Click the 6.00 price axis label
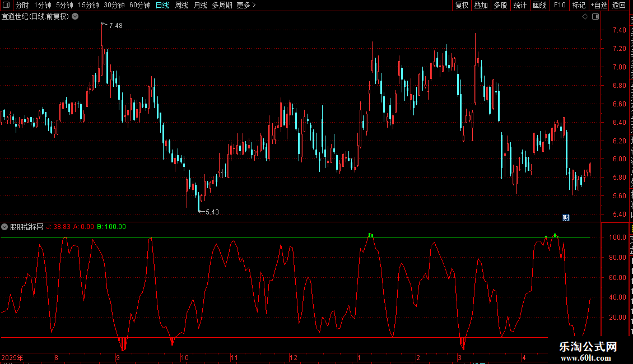633x364 pixels. [619, 159]
